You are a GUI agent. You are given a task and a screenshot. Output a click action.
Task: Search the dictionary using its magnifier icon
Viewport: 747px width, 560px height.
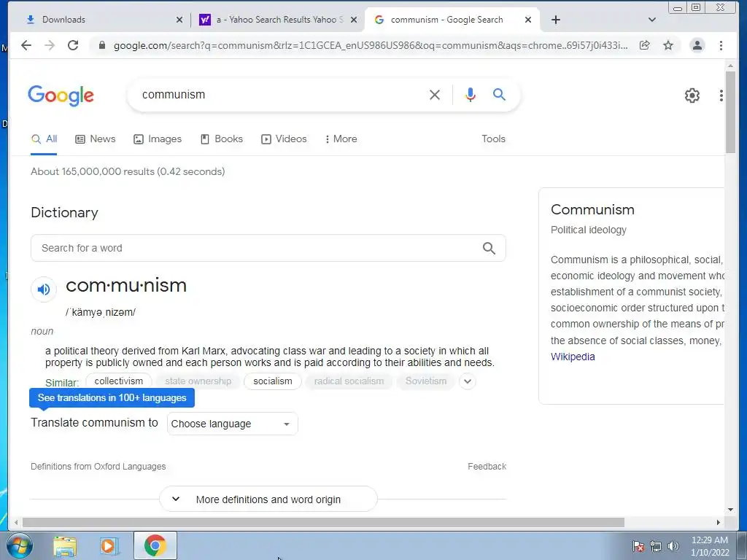point(489,248)
